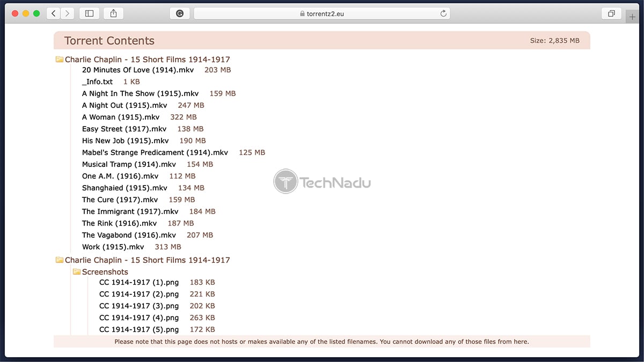Select 'The Immigrant (1917).mkv'
The height and width of the screenshot is (362, 644).
(130, 211)
